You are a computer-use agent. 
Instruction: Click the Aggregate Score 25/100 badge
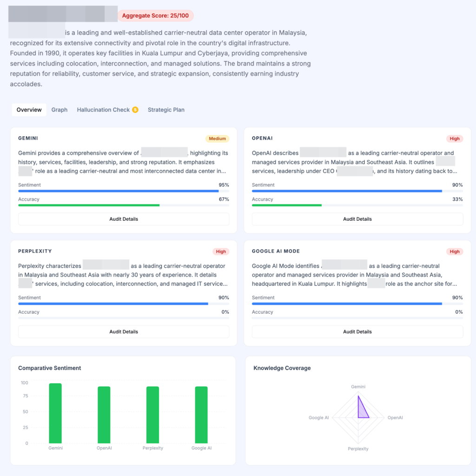tap(155, 16)
